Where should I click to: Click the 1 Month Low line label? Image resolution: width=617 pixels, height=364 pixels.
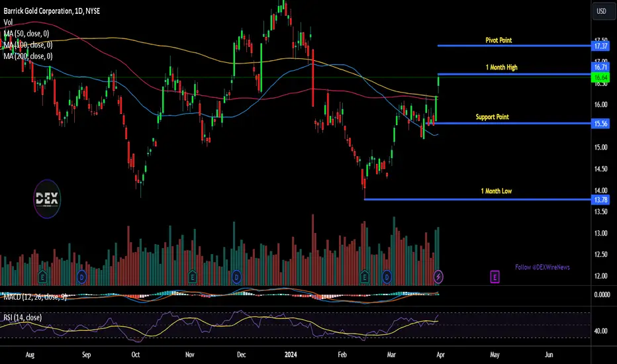(x=497, y=191)
